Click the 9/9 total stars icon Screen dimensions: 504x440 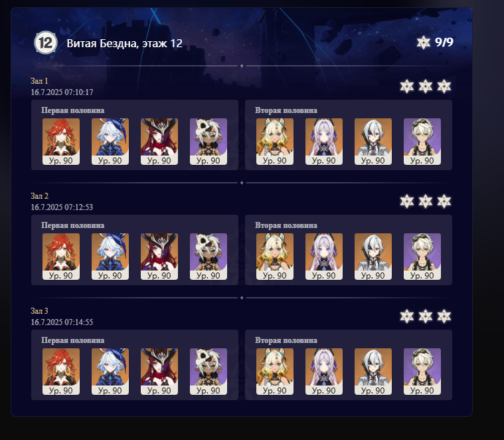[424, 43]
